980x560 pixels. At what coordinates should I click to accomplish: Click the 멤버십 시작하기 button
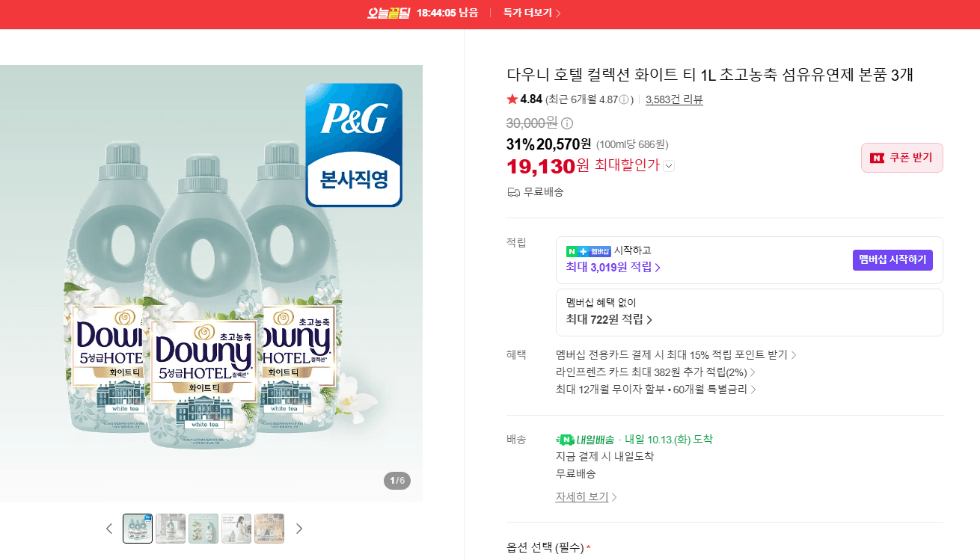coord(892,260)
